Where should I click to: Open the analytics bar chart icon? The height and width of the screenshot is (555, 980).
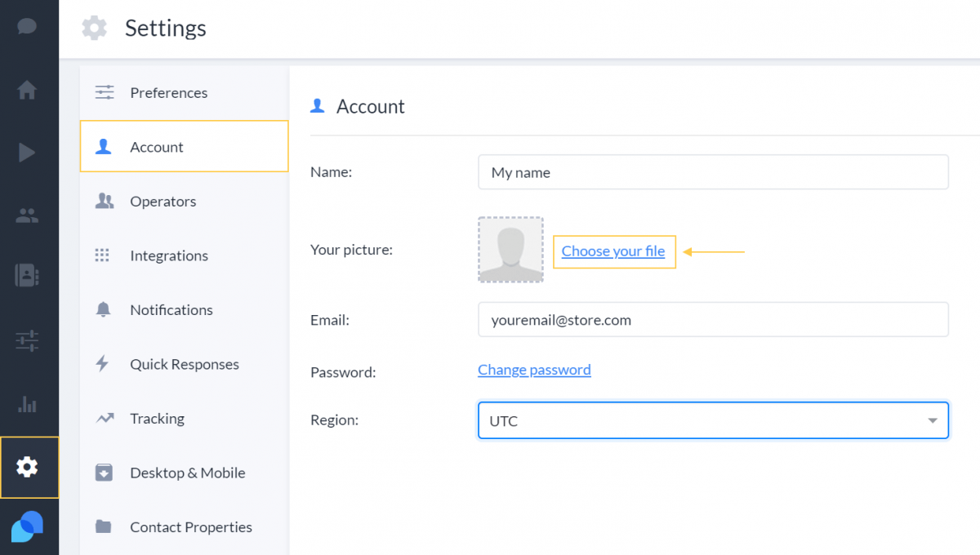pos(27,404)
